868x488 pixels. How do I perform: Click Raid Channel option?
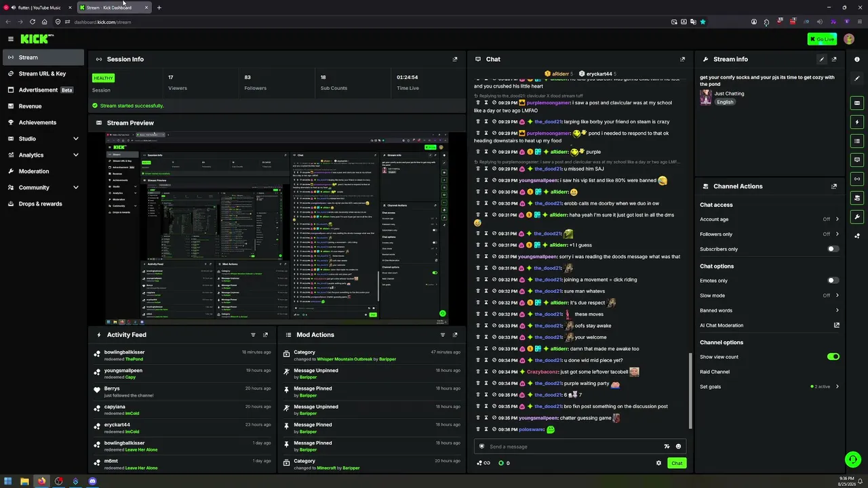click(715, 372)
